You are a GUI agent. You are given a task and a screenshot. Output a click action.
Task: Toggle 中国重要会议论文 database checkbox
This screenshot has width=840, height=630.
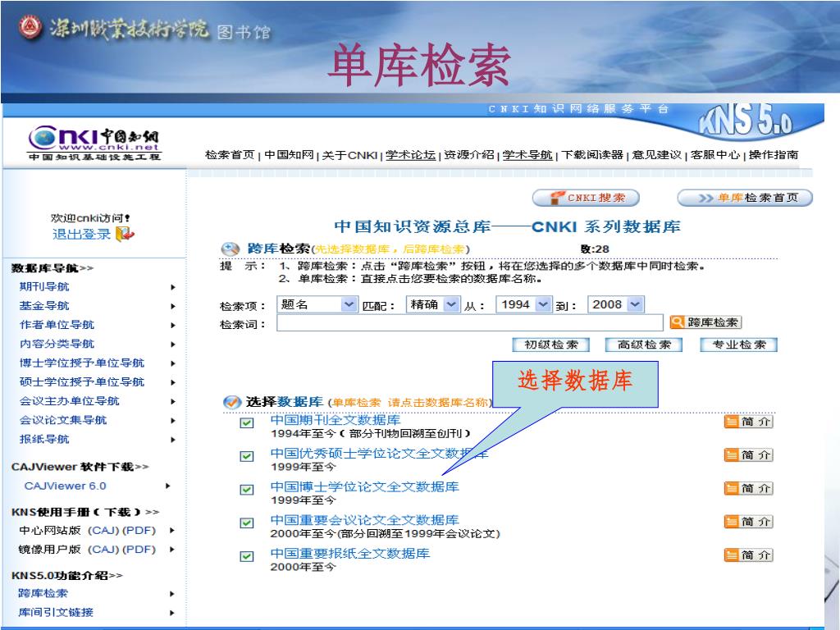coord(246,523)
